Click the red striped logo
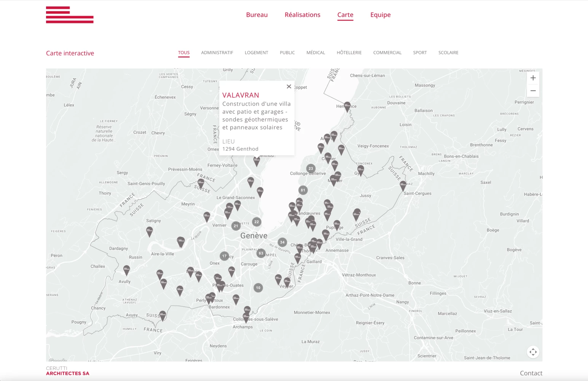This screenshot has height=381, width=588. coord(70,15)
